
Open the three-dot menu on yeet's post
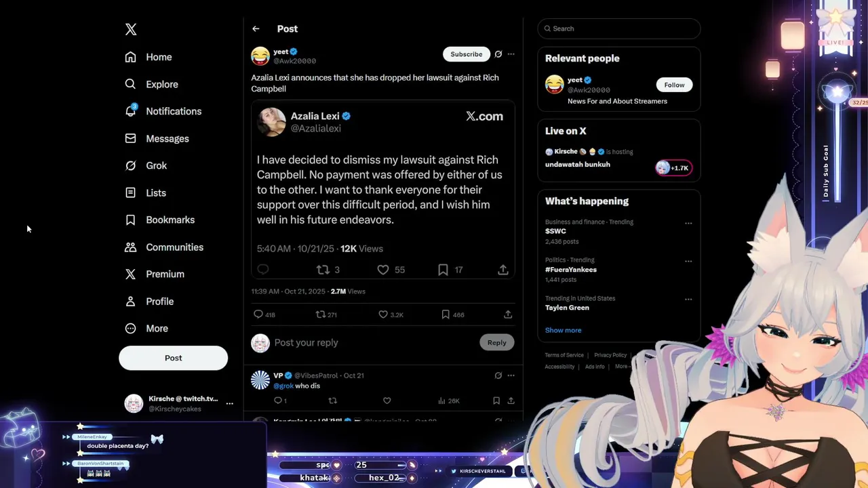tap(511, 54)
